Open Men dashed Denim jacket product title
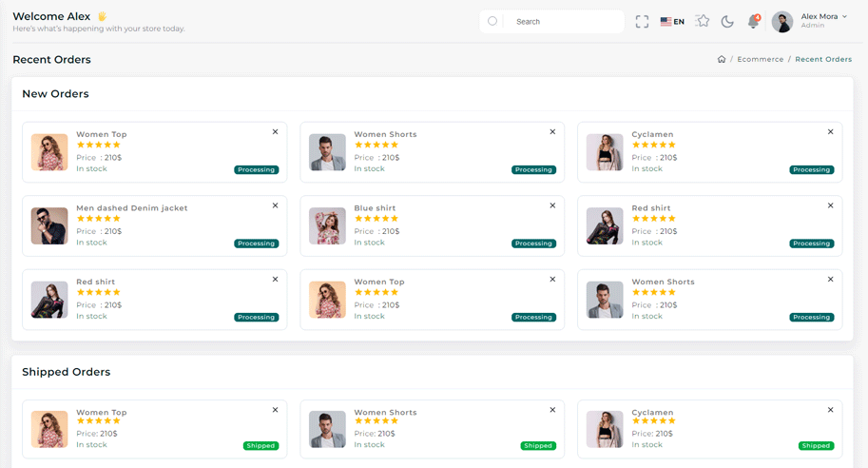The image size is (868, 468). coord(132,208)
